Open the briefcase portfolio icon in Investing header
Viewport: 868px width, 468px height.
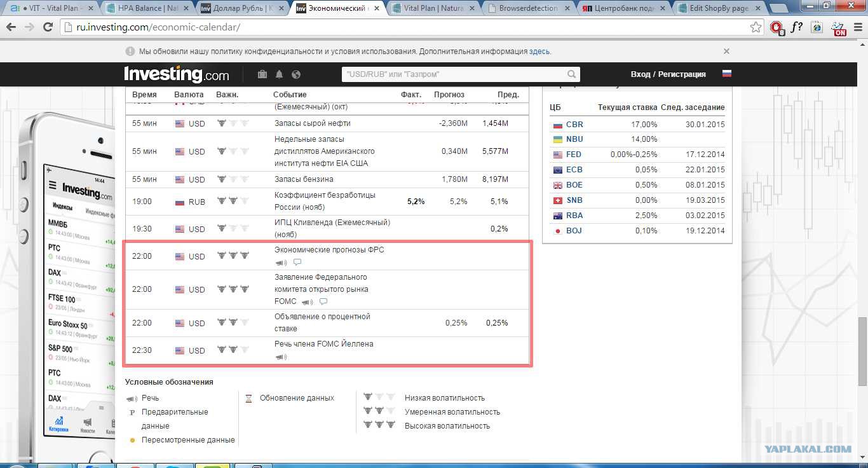pyautogui.click(x=262, y=74)
